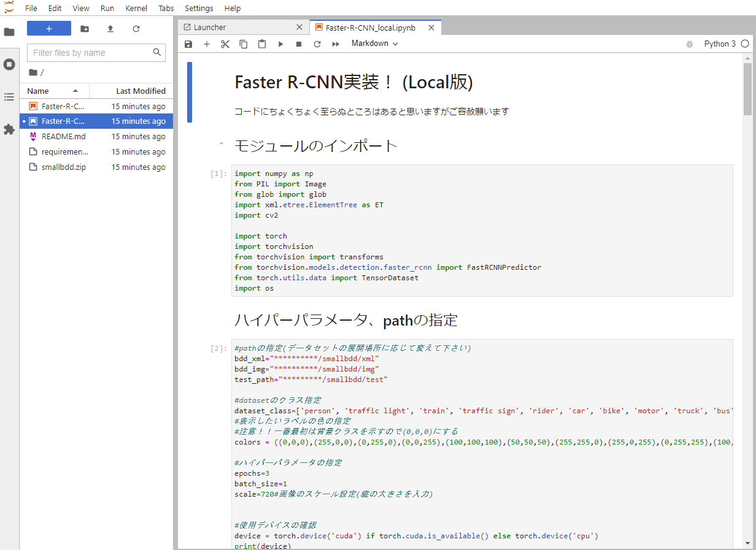Save the notebook with the disk icon
The height and width of the screenshot is (550, 756).
coord(188,44)
